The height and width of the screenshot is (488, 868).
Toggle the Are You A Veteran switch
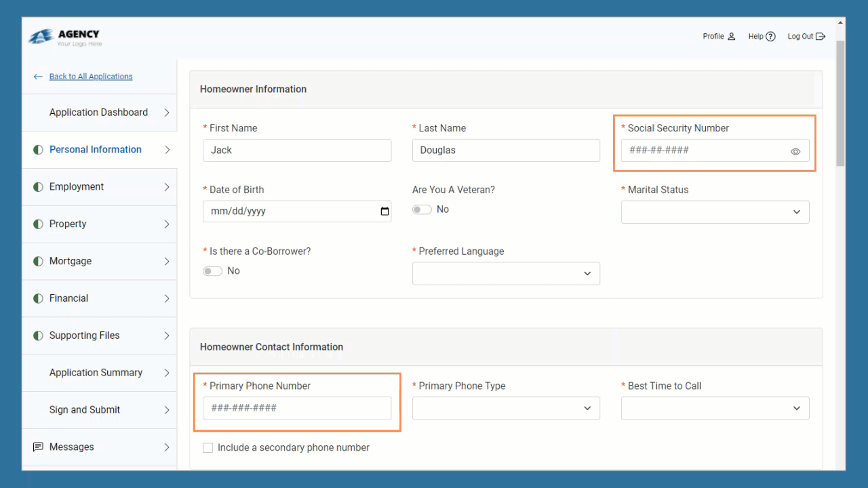[422, 209]
